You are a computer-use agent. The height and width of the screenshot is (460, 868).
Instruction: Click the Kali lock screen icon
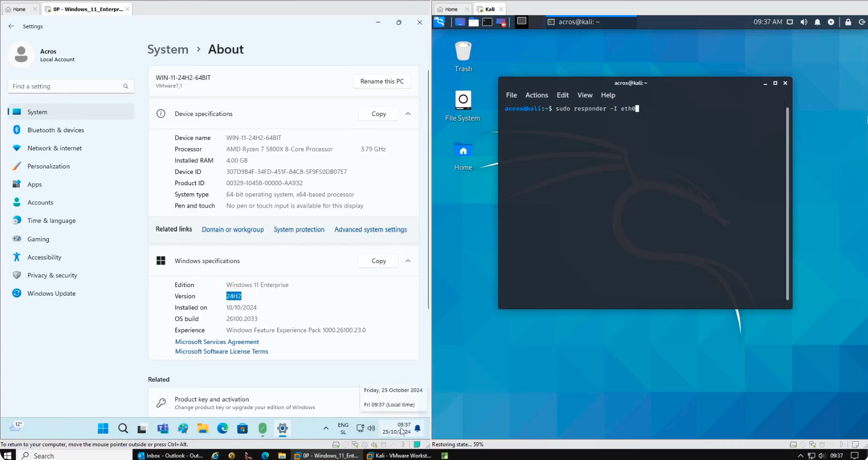[x=848, y=22]
